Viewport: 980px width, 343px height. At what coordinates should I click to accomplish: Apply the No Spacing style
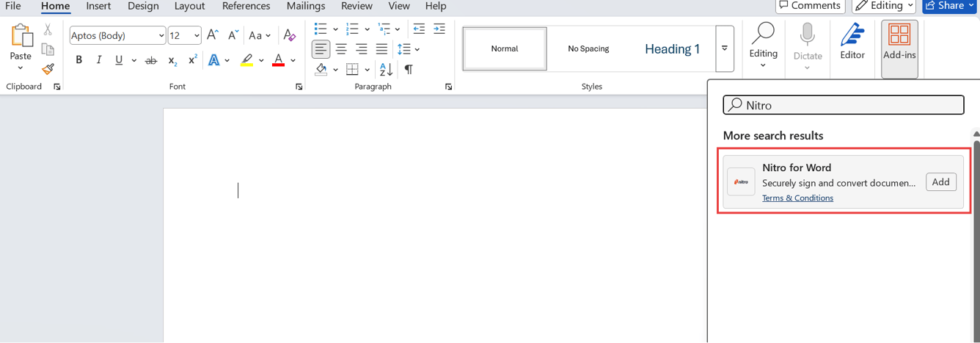point(588,49)
